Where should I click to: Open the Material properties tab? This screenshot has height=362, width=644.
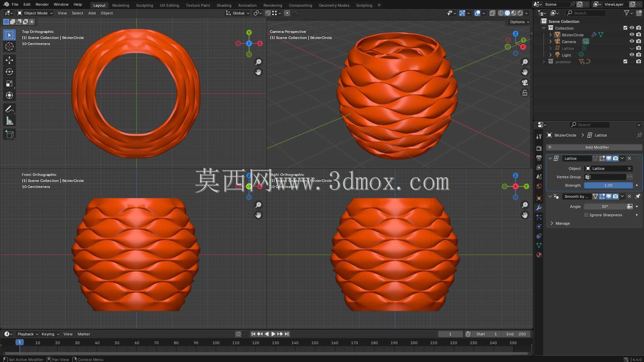point(539,255)
